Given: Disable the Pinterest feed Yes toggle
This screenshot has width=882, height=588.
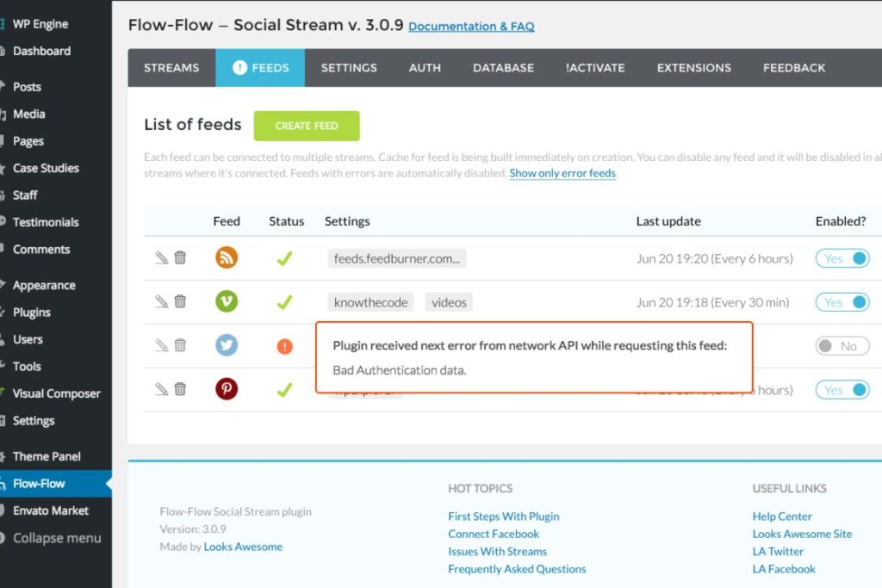Looking at the screenshot, I should [x=842, y=390].
